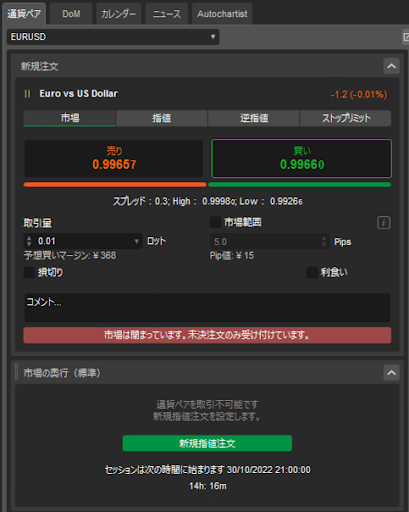This screenshot has width=409, height=512.
Task: Enable the 市場範囲 checkbox
Action: (x=215, y=222)
